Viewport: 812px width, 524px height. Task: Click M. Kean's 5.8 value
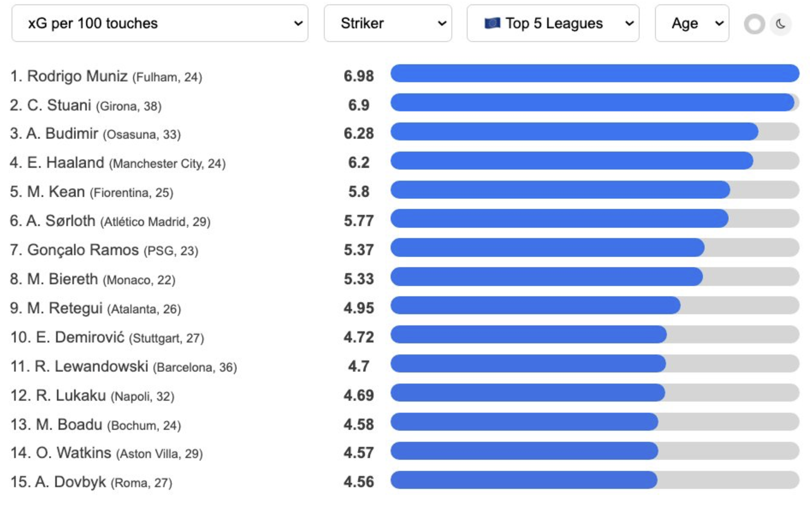(x=359, y=192)
